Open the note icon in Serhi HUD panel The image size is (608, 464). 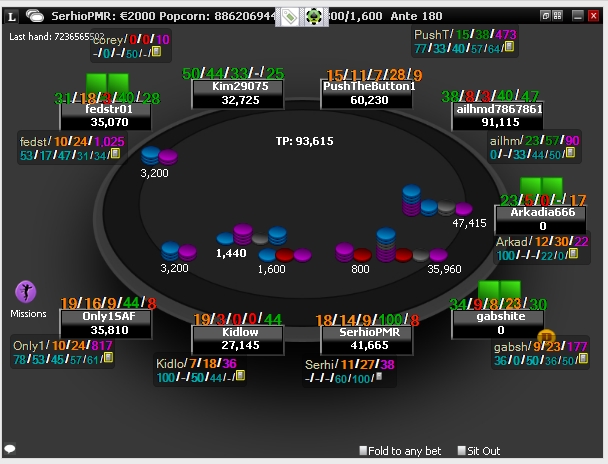[379, 376]
